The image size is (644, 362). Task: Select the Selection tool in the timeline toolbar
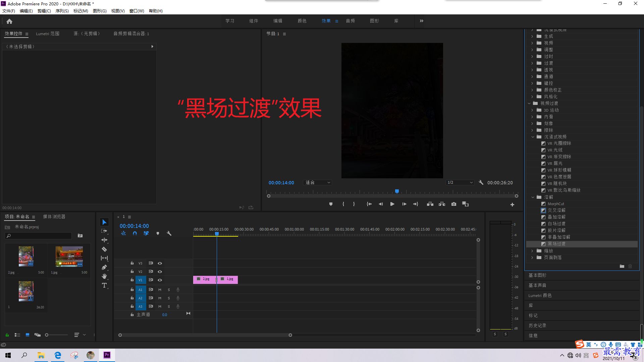[104, 222]
